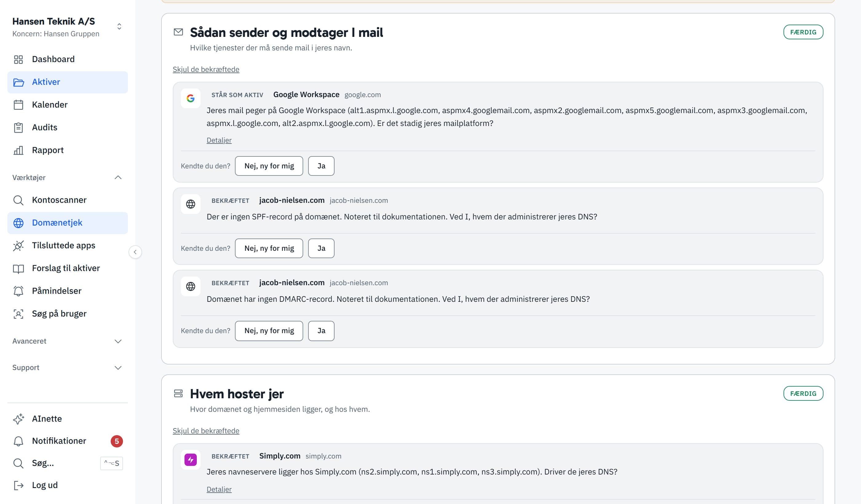Click the Søg på bruger person-scan icon
The height and width of the screenshot is (504, 861).
[18, 314]
